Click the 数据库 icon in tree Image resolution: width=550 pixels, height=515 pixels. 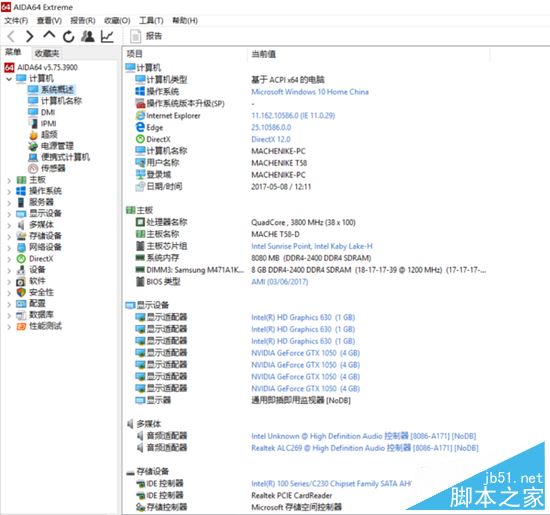21,315
